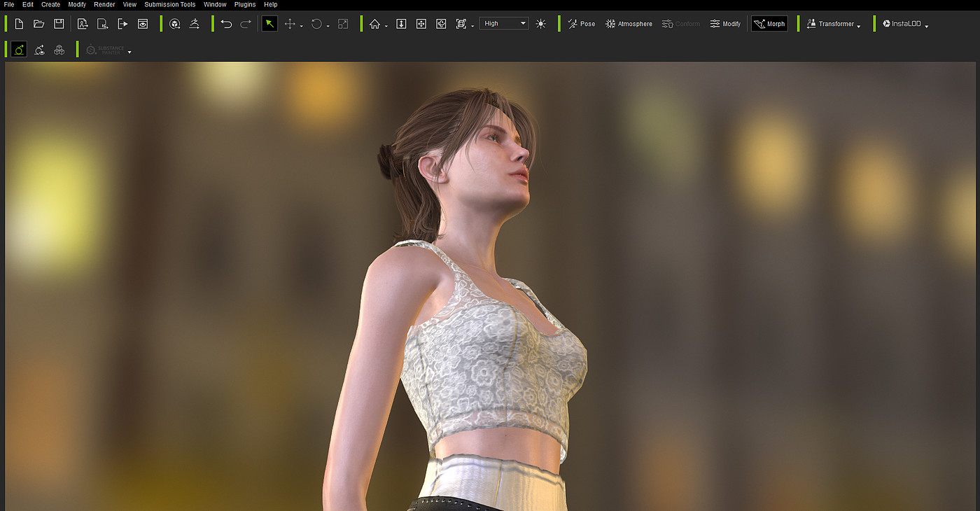Save project using the floppy disk icon

click(59, 24)
